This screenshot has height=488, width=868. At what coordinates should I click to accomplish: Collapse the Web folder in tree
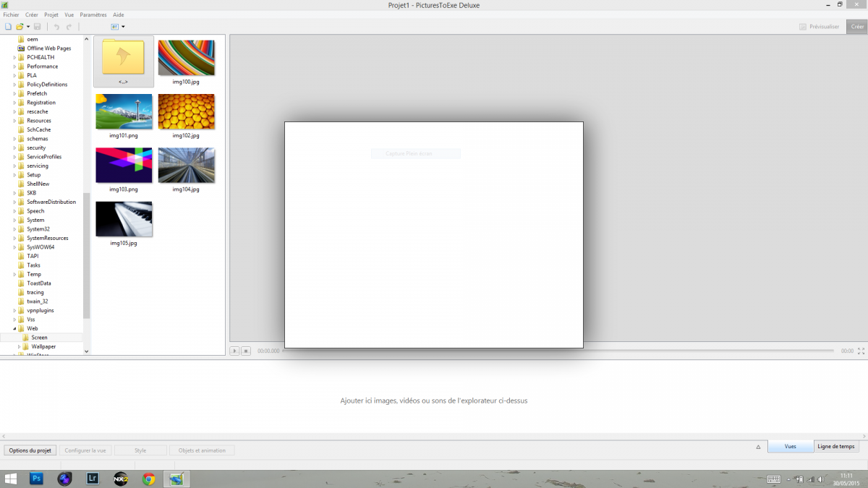pyautogui.click(x=14, y=329)
